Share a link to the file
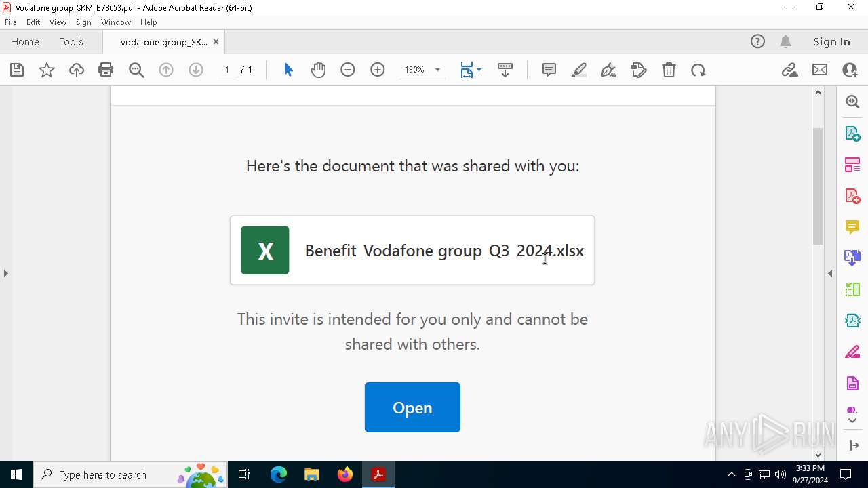 pos(789,70)
